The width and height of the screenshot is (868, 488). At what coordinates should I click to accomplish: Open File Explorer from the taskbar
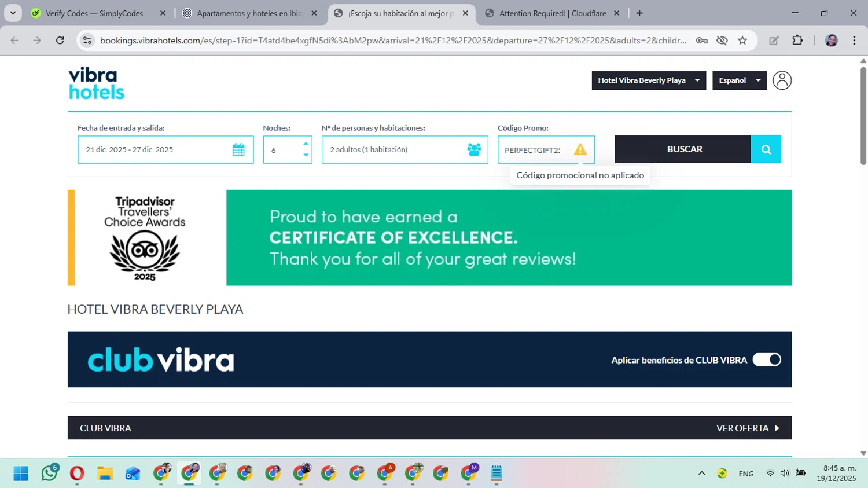(x=105, y=474)
